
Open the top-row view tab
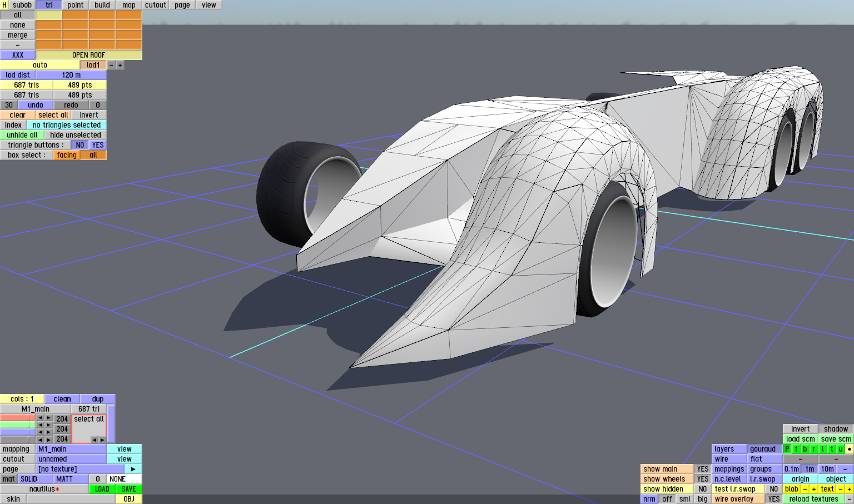tap(209, 5)
